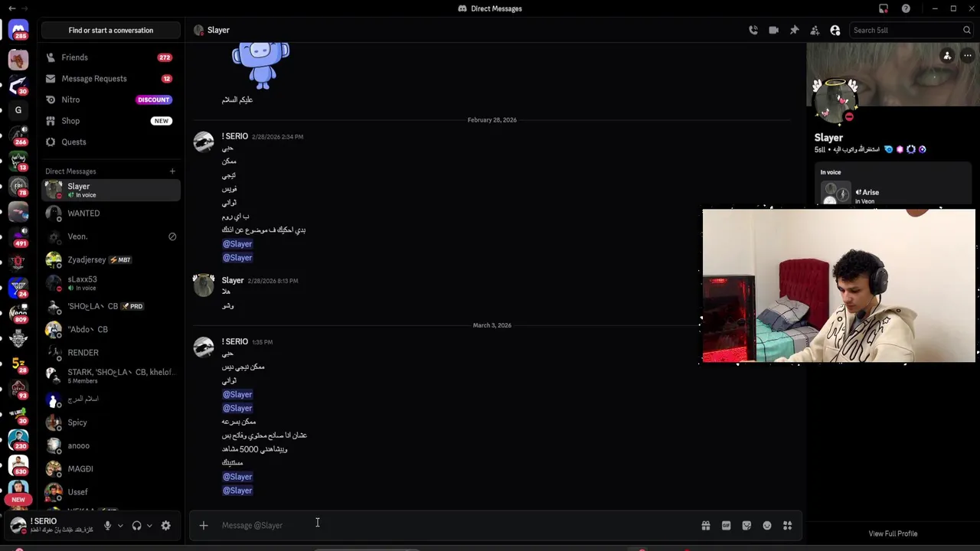This screenshot has height=551, width=980.
Task: Open the gift Nitro icon
Action: coord(706,526)
